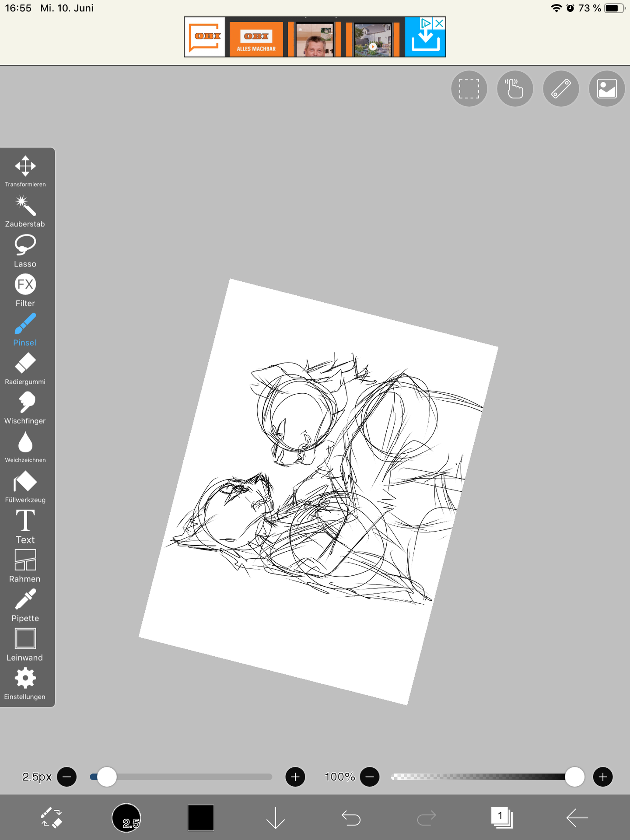Select the Rahmen frame divider tool
The image size is (630, 840).
pos(25,566)
